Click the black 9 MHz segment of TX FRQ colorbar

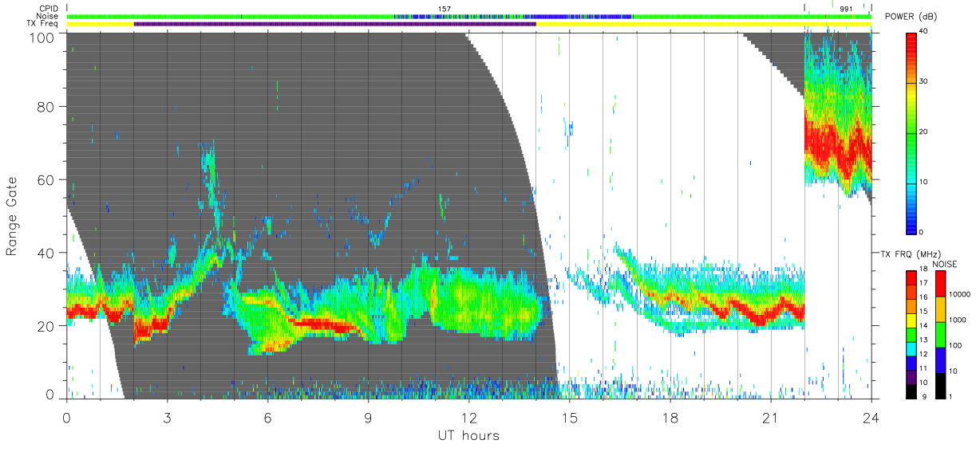pos(911,391)
